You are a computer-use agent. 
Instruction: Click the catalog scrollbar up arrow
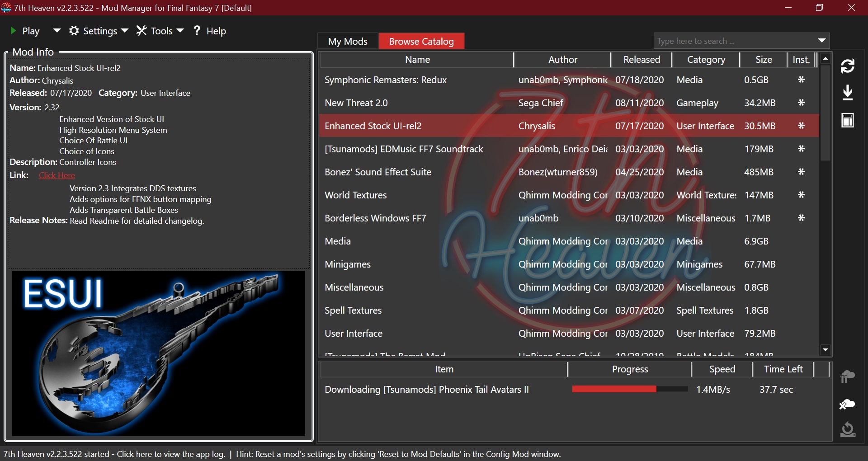826,59
